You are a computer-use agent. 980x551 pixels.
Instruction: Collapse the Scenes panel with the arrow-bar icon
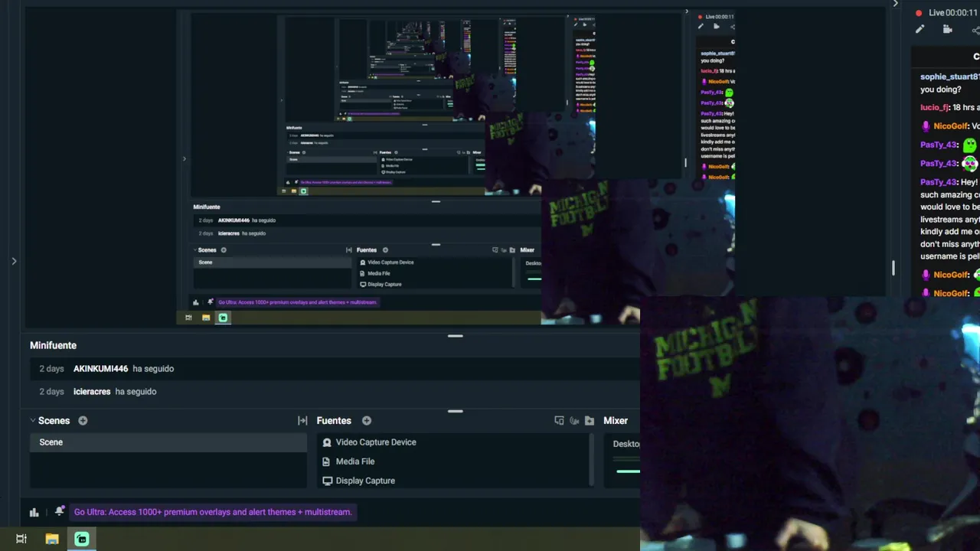(302, 420)
